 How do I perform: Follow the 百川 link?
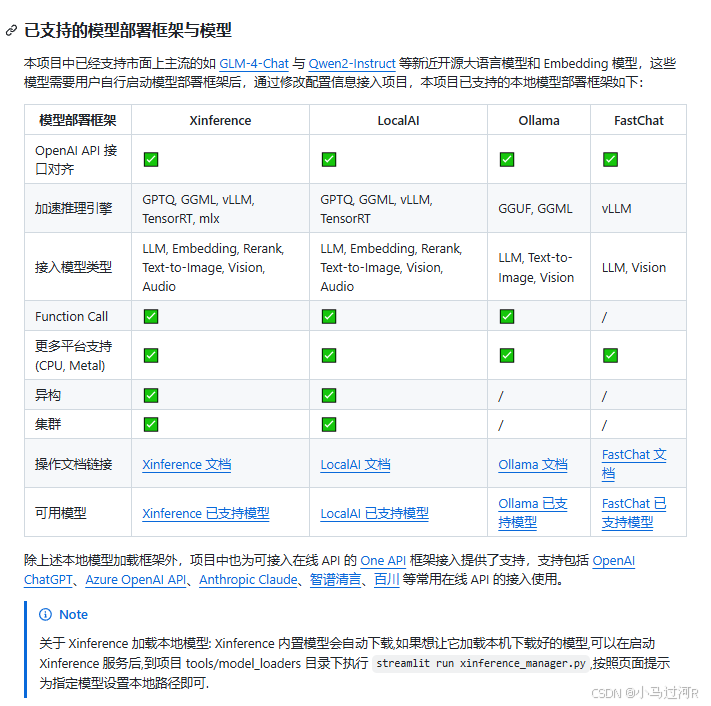tap(386, 579)
